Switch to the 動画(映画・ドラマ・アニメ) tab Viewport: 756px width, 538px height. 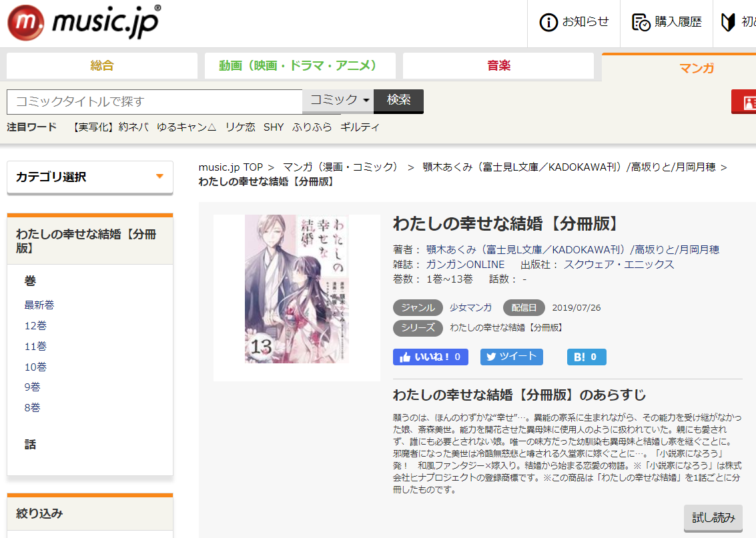point(300,65)
